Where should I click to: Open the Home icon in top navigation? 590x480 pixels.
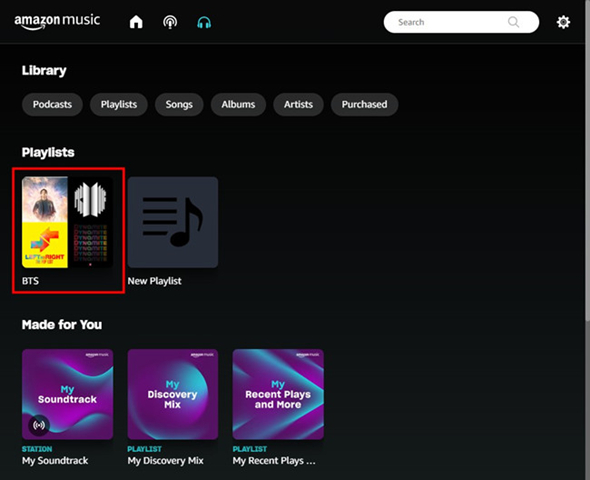(136, 22)
